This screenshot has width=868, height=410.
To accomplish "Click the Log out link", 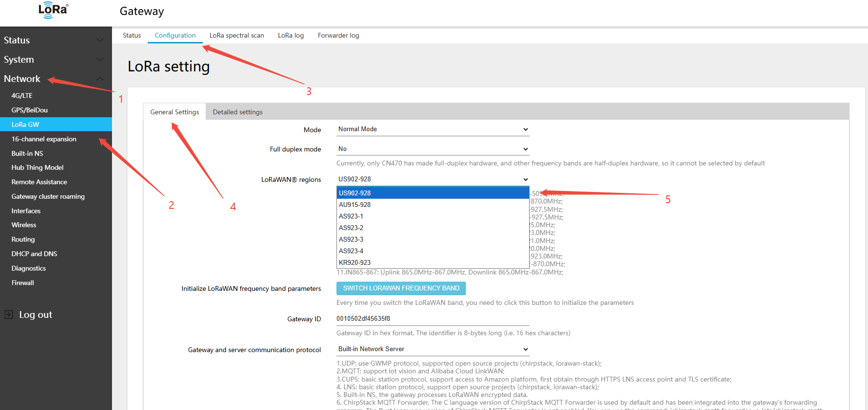I will tap(35, 314).
